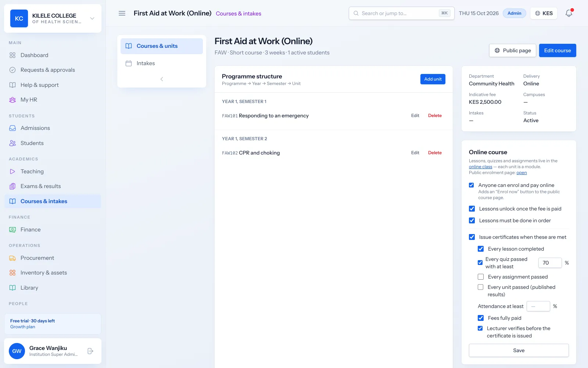
Task: Click the Procurement truck icon
Action: 12,258
